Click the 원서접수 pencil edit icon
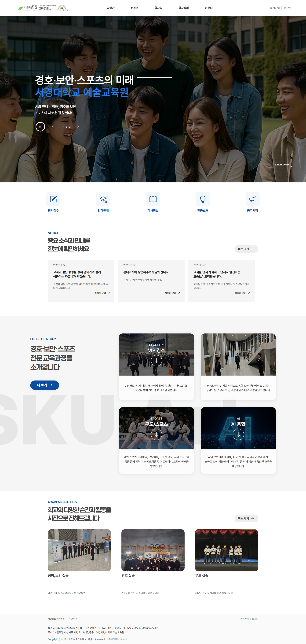The image size is (306, 644). pyautogui.click(x=53, y=199)
